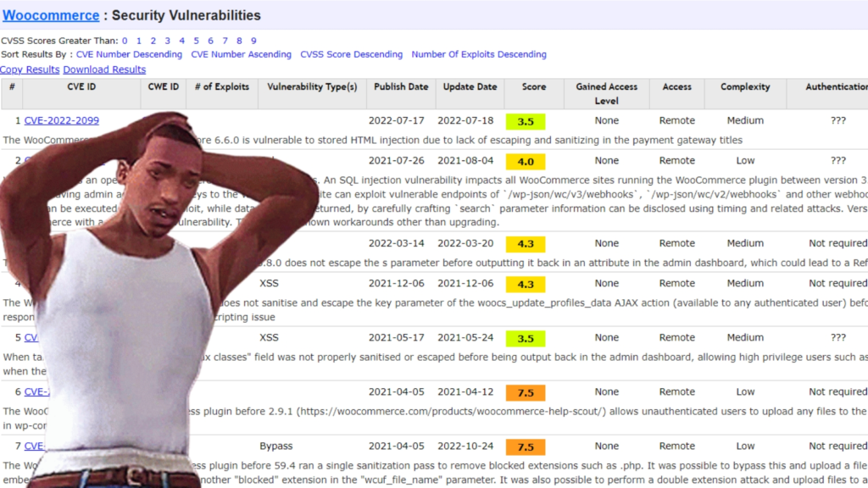Click the Bypass vulnerability type in row 7
This screenshot has width=868, height=488.
coord(276,446)
